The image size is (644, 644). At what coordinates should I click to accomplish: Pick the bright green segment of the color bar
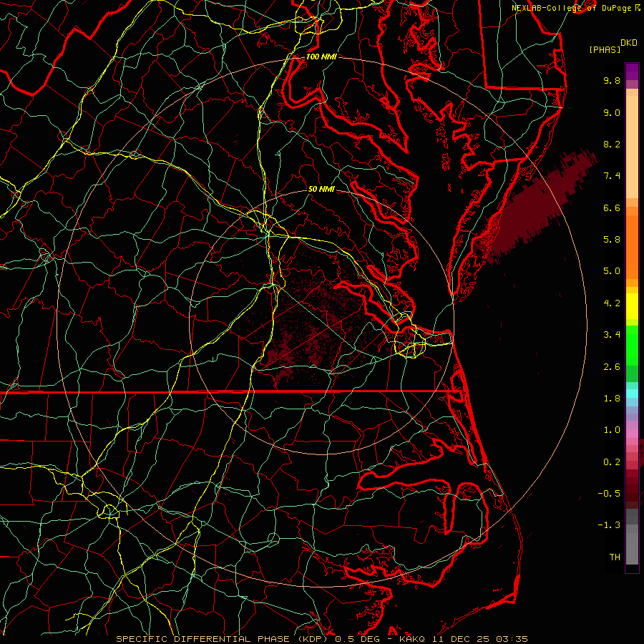[x=632, y=345]
